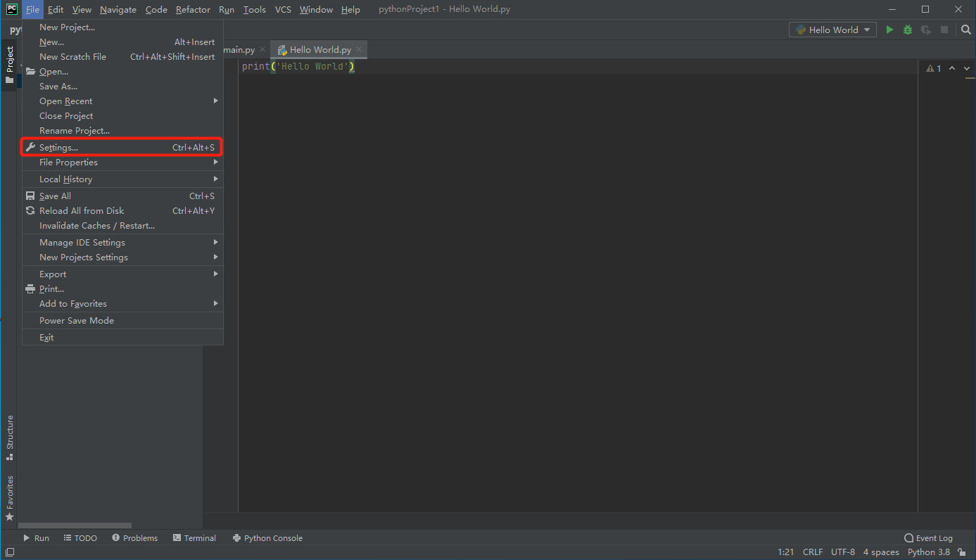
Task: Open the Hello World run configuration dropdown
Action: coord(832,30)
